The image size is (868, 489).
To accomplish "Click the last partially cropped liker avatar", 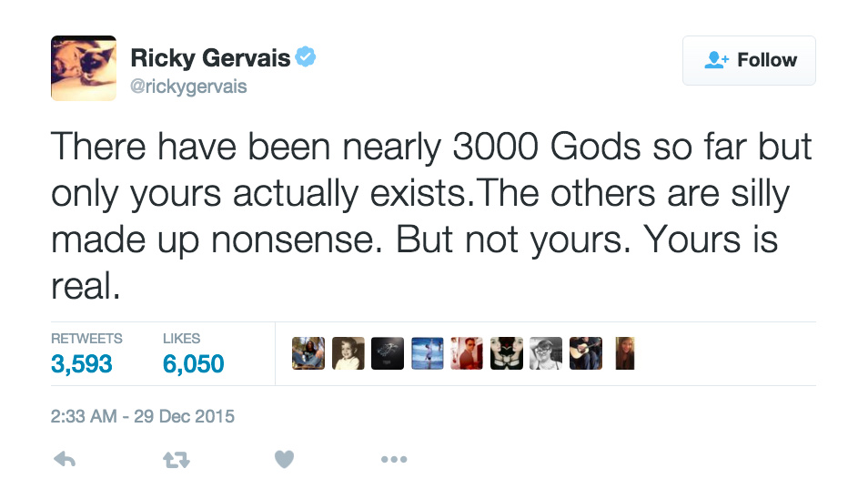I will (625, 353).
